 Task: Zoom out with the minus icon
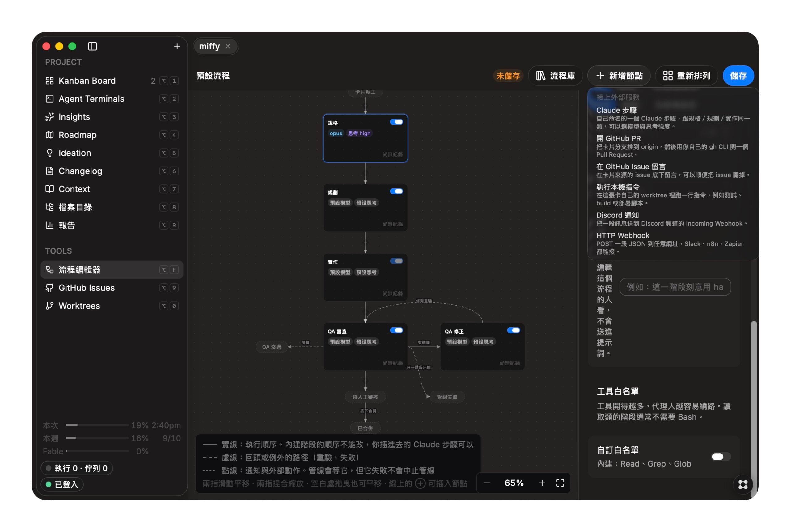pyautogui.click(x=487, y=483)
